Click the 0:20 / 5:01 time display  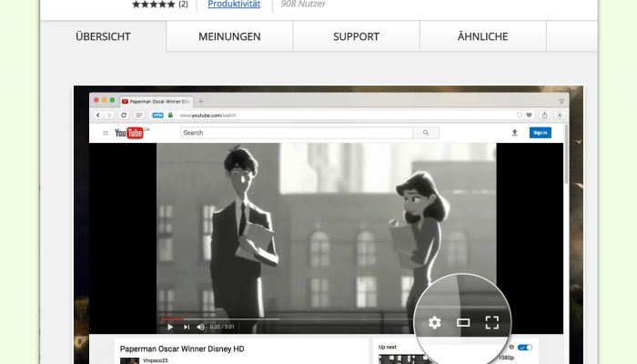point(222,327)
